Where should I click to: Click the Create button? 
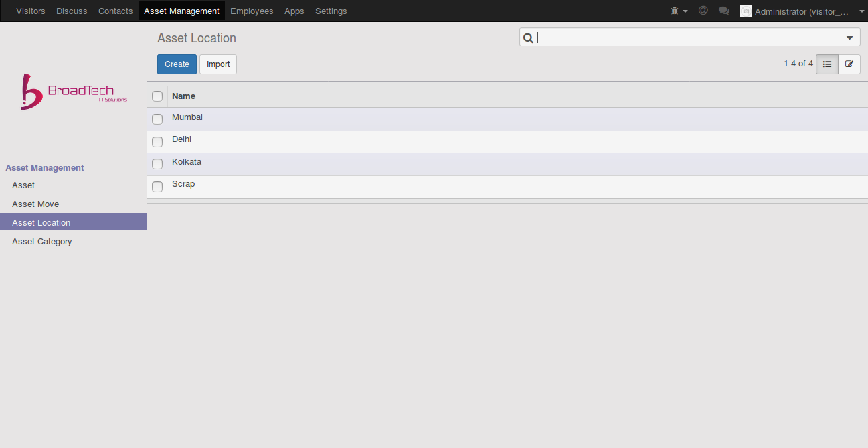click(177, 64)
